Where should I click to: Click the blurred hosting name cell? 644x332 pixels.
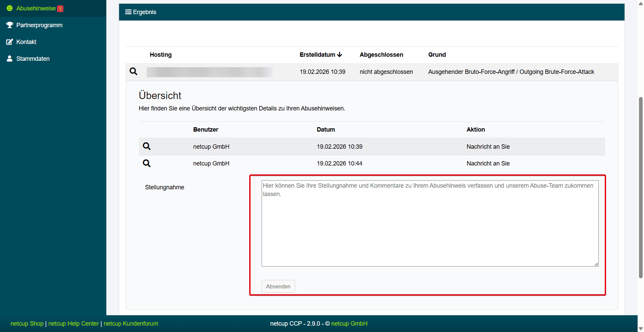coord(209,72)
